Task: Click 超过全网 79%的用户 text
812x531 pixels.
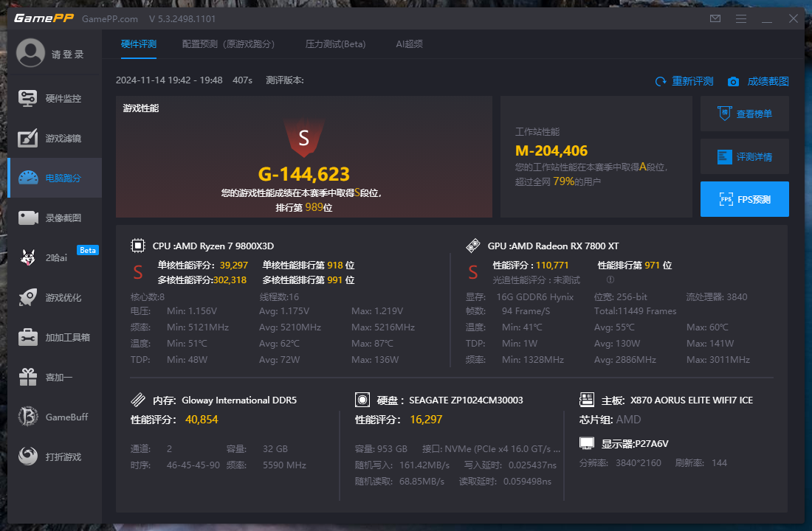Action: pos(558,181)
